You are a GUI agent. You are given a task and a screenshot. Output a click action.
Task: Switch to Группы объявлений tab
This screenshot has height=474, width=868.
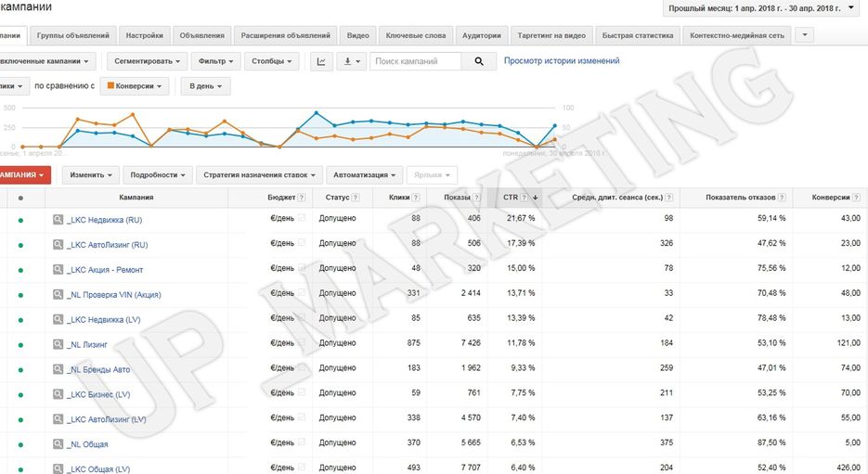pyautogui.click(x=73, y=35)
